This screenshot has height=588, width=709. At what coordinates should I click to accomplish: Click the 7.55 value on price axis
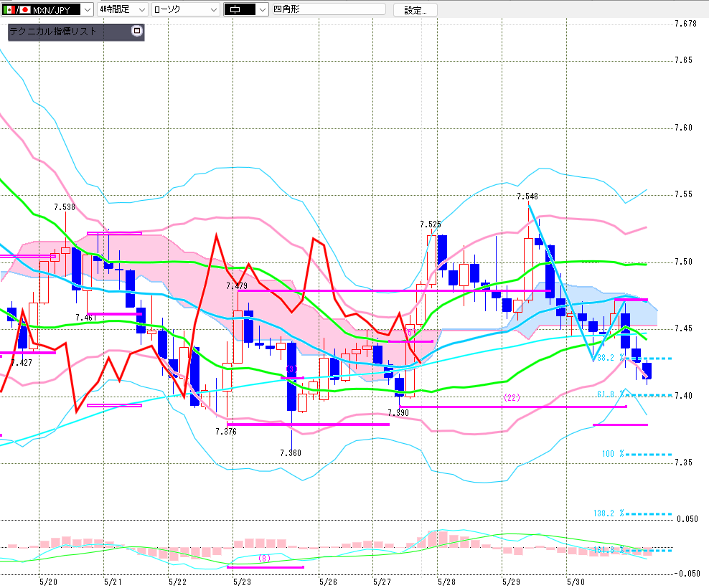click(x=683, y=194)
